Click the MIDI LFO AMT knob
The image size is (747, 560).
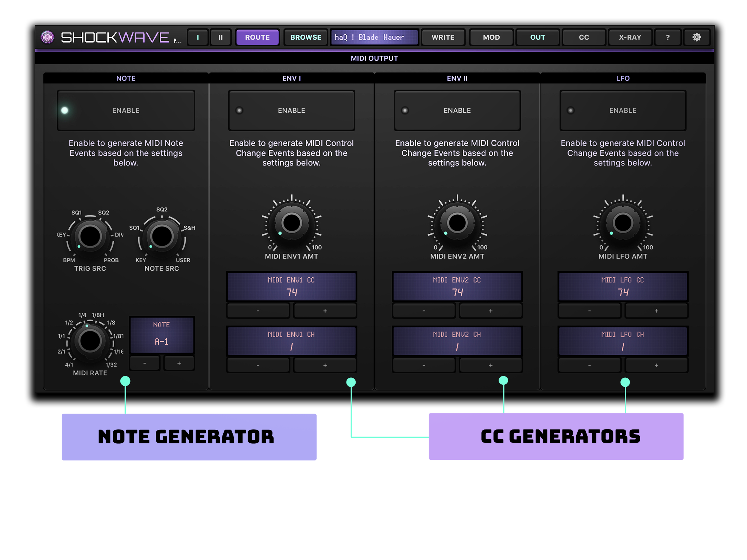[623, 223]
